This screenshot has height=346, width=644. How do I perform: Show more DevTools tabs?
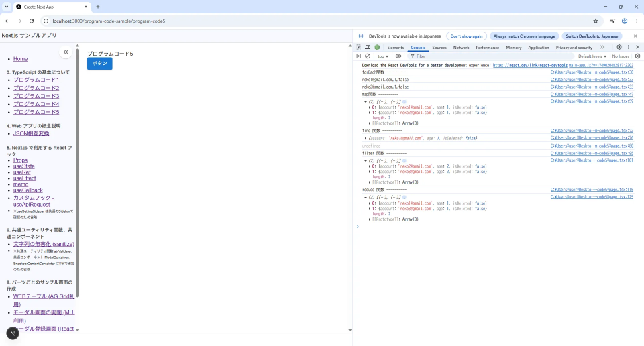tap(602, 47)
